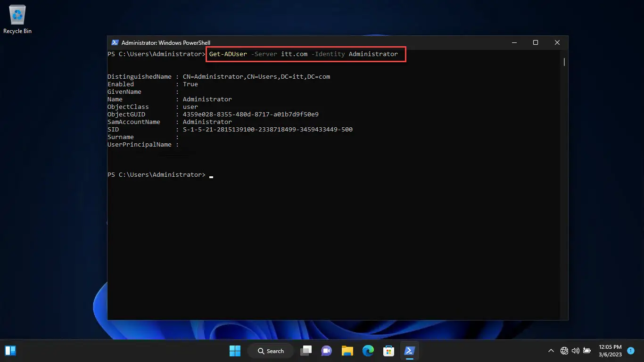Click the ObjectClass user value
This screenshot has height=362, width=644.
tap(190, 107)
